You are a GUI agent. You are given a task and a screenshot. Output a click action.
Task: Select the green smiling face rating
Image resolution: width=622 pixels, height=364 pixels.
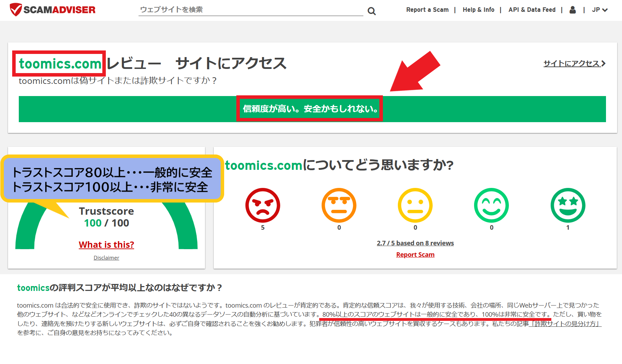(491, 205)
